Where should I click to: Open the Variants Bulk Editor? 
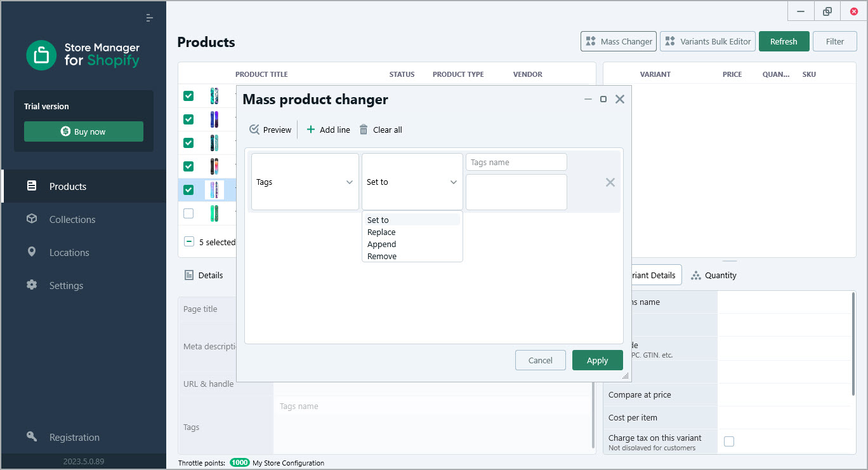point(707,41)
